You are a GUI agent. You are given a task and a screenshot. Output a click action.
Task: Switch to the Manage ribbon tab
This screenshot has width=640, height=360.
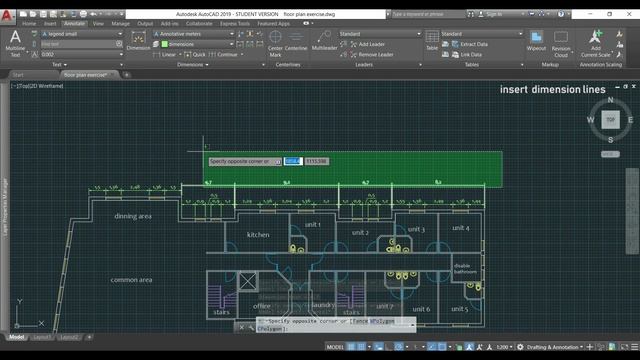120,24
